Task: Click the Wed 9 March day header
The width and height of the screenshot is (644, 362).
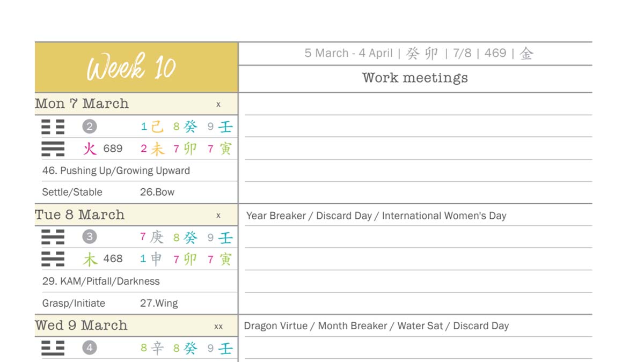Action: 136,326
